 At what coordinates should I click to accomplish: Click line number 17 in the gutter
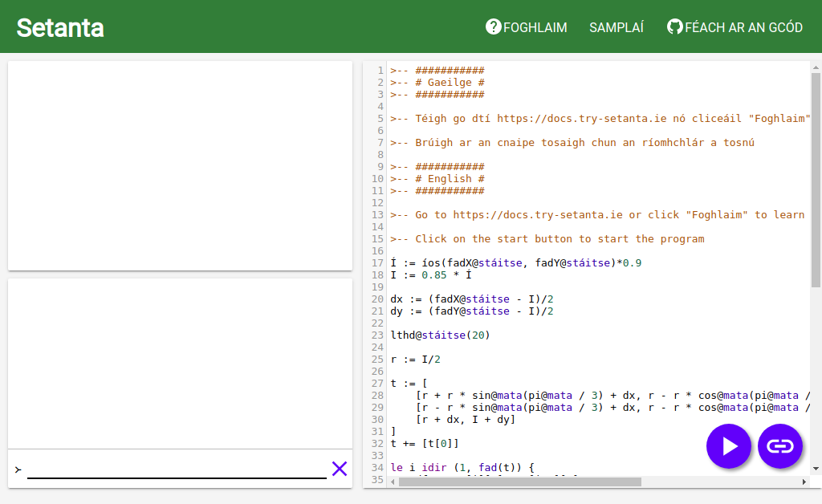[x=377, y=263]
